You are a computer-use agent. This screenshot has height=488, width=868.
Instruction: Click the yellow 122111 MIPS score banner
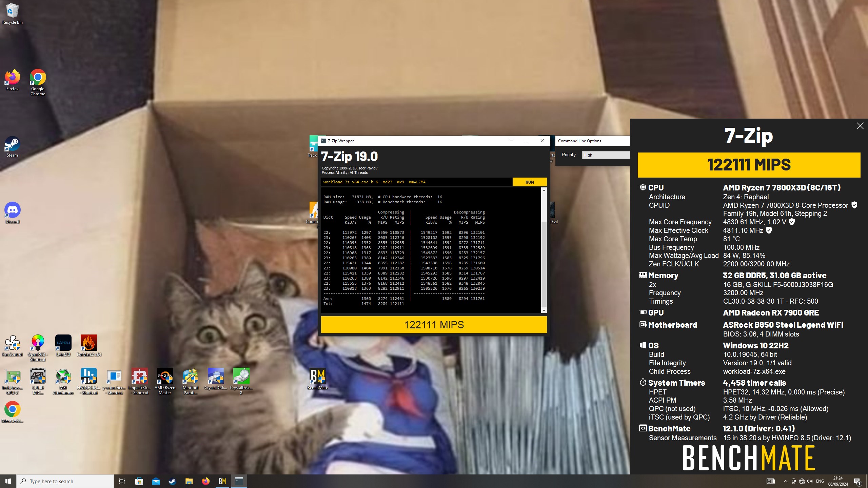pos(749,165)
